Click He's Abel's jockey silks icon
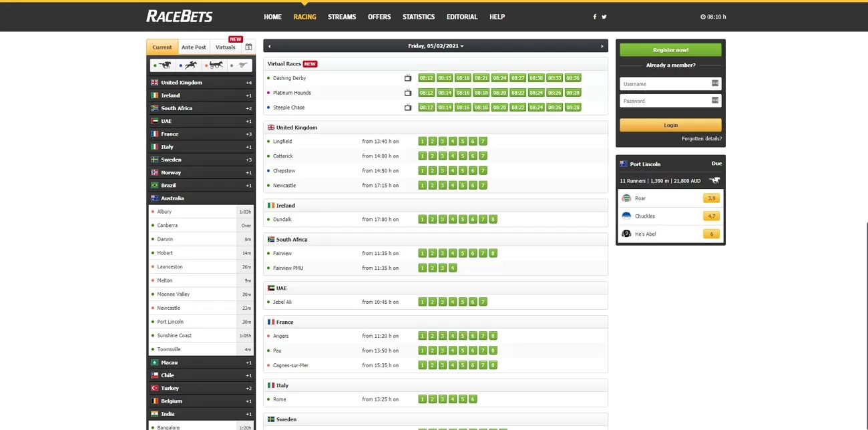This screenshot has width=868, height=430. tap(626, 234)
